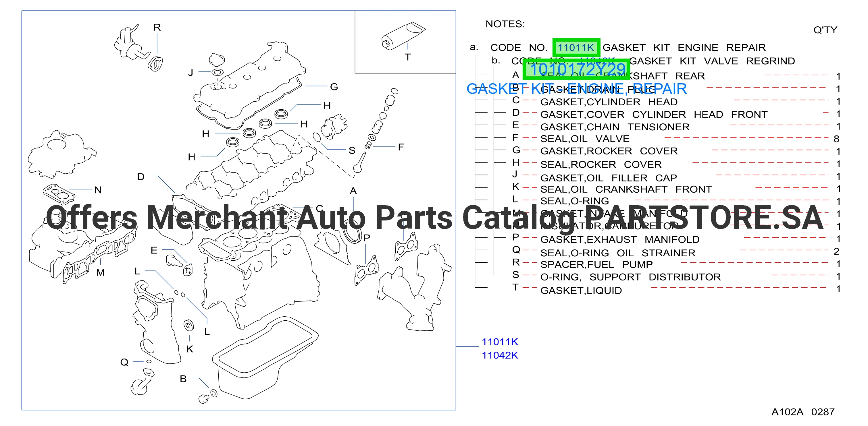This screenshot has width=868, height=426.
Task: Select the distributor O-ring label S
Action: tap(352, 150)
